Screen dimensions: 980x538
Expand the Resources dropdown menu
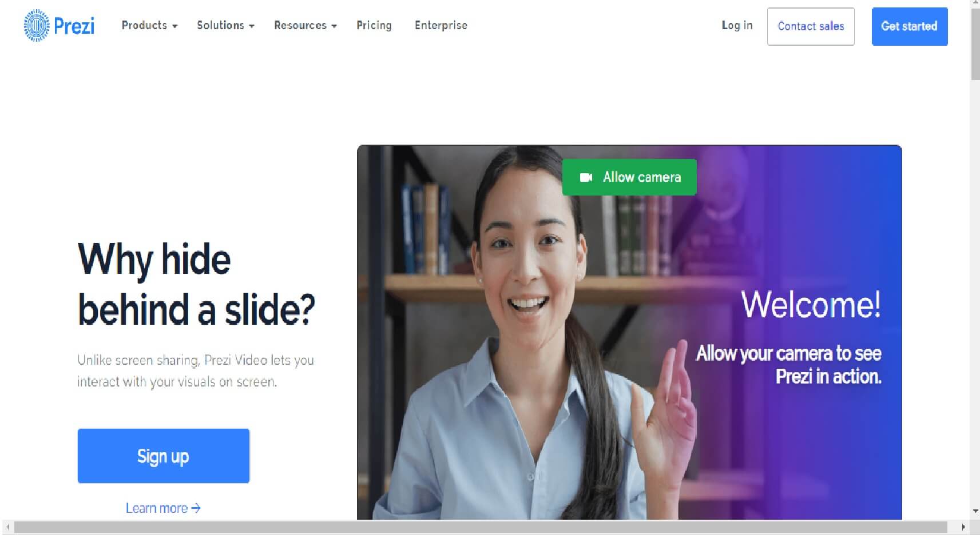[305, 25]
